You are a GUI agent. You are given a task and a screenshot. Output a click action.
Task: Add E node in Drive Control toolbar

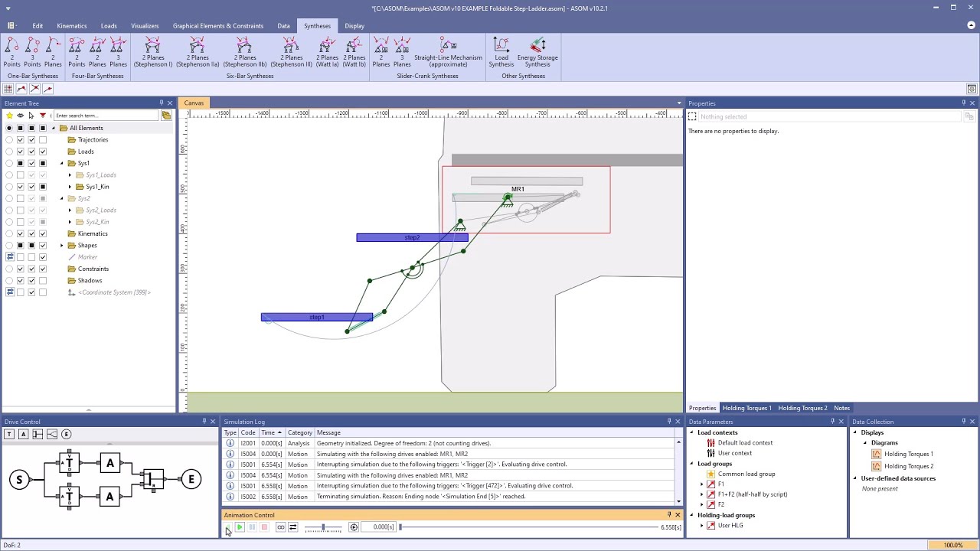pos(66,434)
